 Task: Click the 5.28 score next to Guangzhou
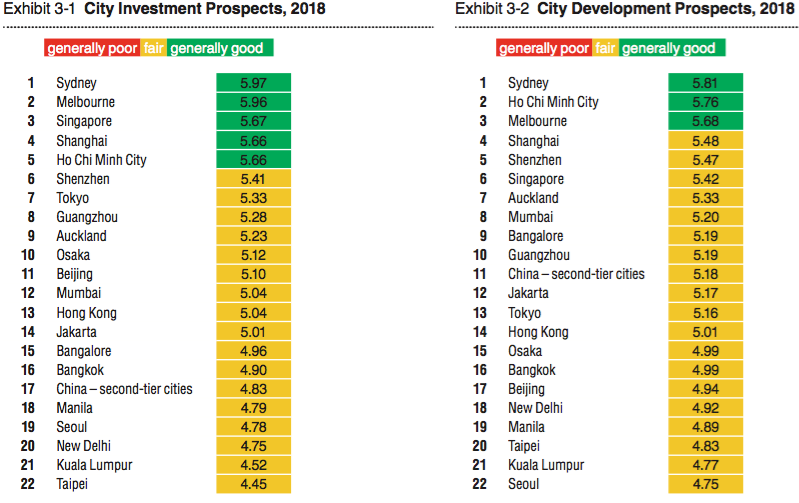tap(253, 217)
